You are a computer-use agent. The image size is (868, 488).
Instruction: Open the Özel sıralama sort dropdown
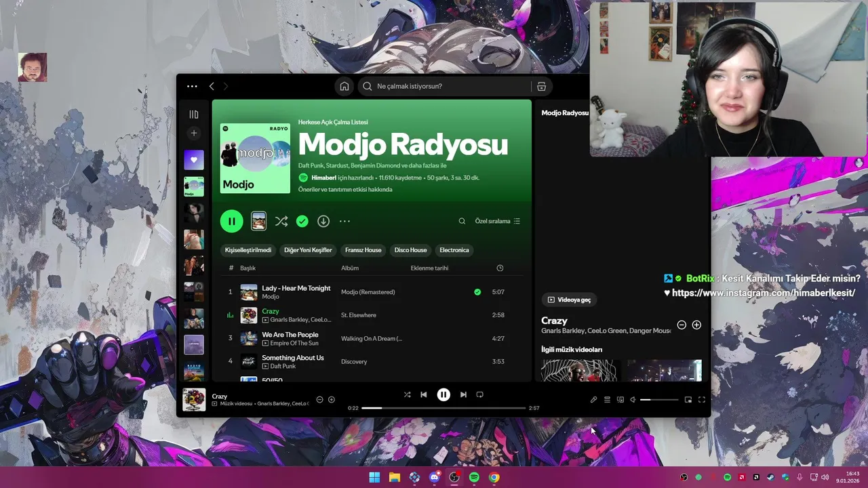click(x=497, y=221)
